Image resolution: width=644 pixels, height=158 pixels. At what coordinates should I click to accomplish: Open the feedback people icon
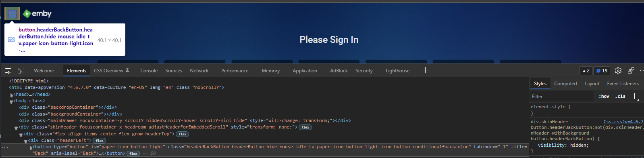(x=631, y=71)
